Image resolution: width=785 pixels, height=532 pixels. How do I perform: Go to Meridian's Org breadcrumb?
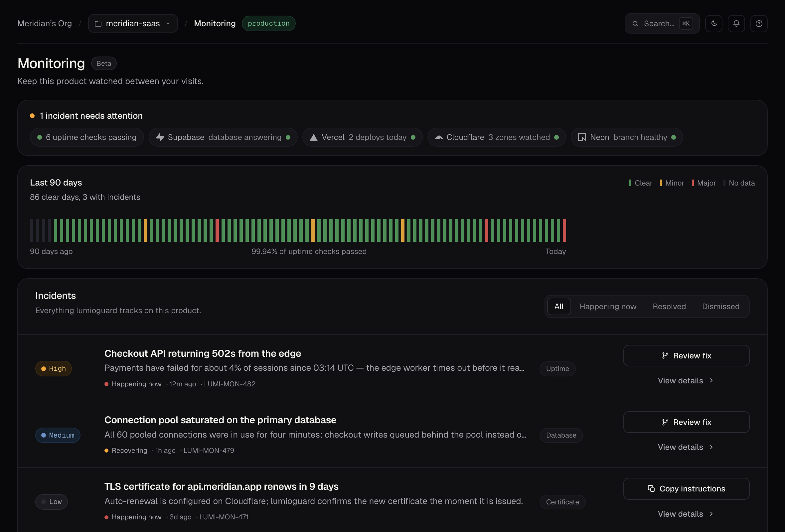click(45, 23)
